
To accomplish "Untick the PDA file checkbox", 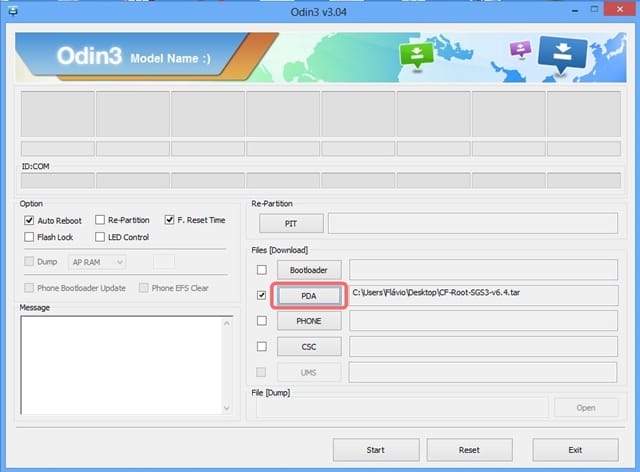I will 262,295.
